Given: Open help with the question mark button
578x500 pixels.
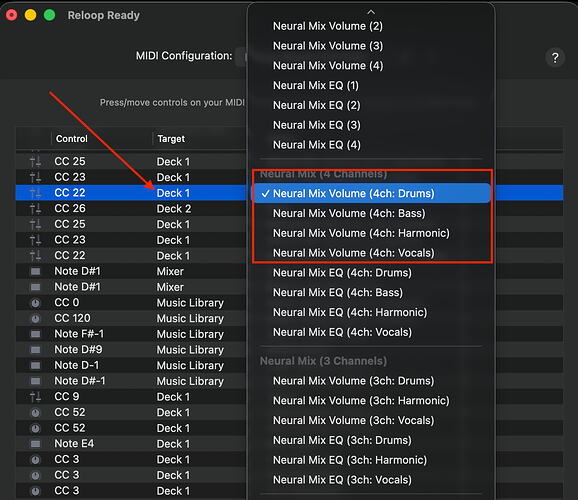Looking at the screenshot, I should (555, 58).
